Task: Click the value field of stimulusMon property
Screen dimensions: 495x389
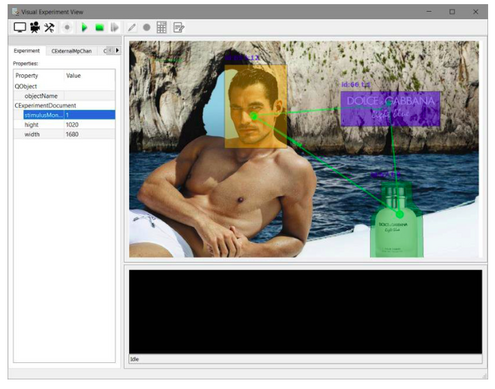Action: click(x=90, y=115)
